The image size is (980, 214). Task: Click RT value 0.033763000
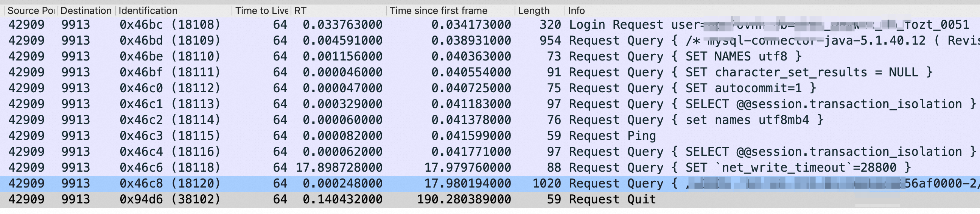click(342, 25)
